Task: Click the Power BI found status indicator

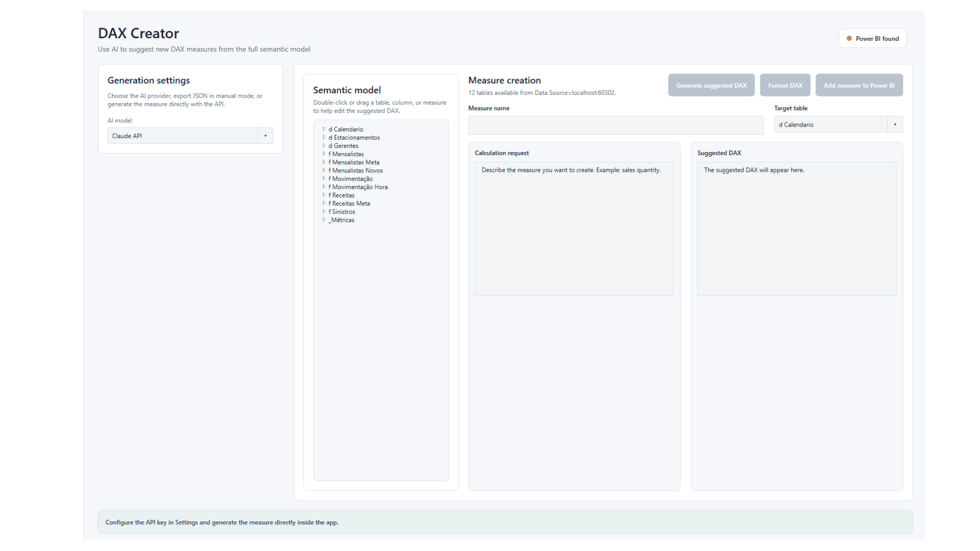Action: (872, 38)
